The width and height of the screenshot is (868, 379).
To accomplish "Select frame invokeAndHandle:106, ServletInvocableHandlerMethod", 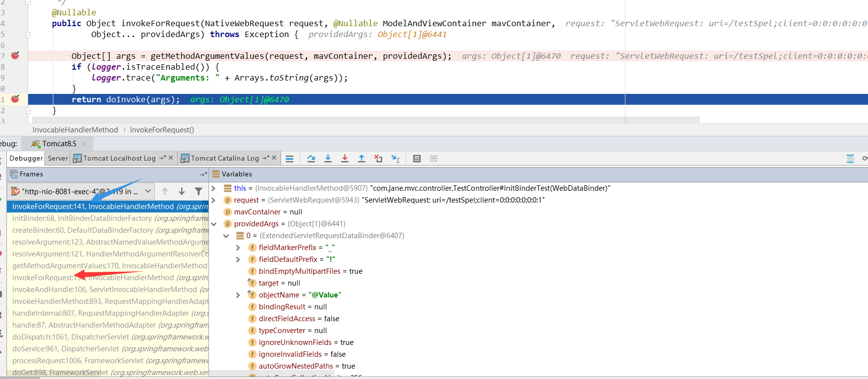I will pos(108,290).
